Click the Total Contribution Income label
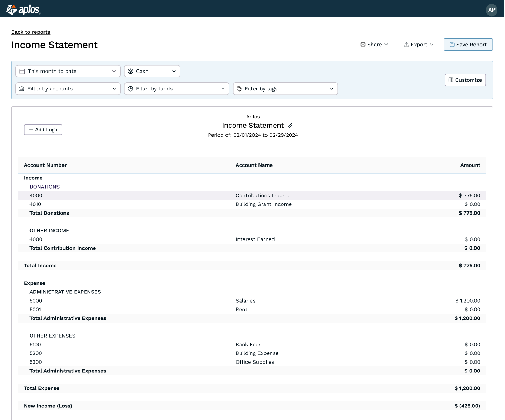The image size is (505, 420). pos(63,248)
